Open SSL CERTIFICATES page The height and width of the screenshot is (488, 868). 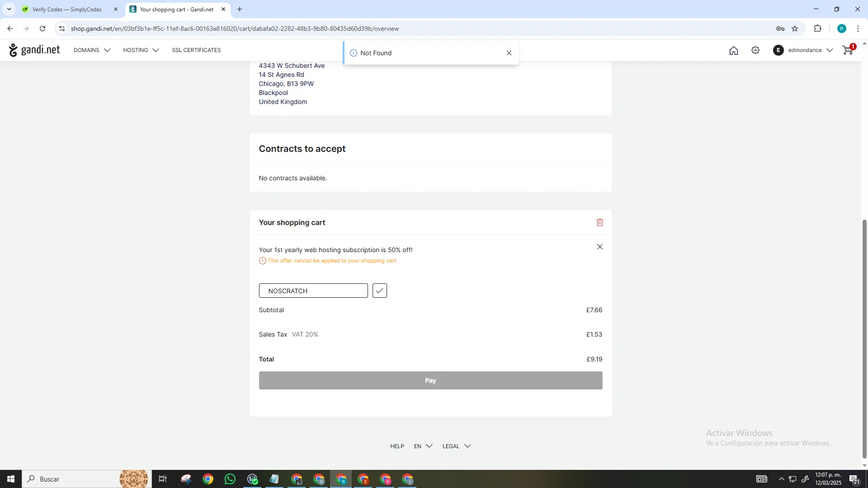(x=196, y=50)
